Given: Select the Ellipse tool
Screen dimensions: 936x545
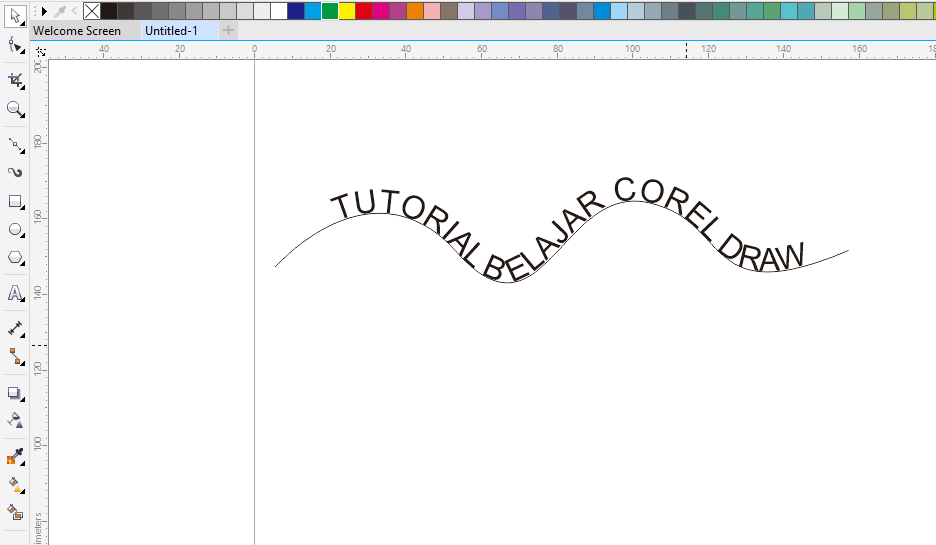Looking at the screenshot, I should 15,229.
